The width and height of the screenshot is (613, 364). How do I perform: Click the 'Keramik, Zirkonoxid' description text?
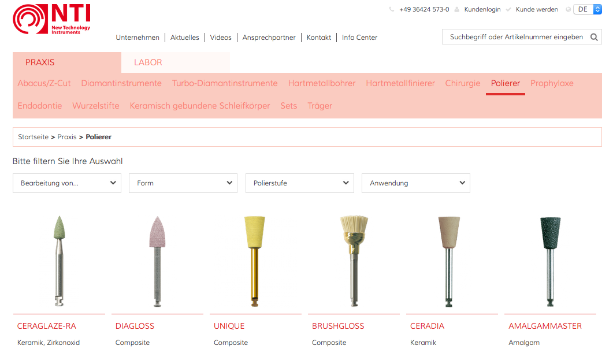click(49, 343)
